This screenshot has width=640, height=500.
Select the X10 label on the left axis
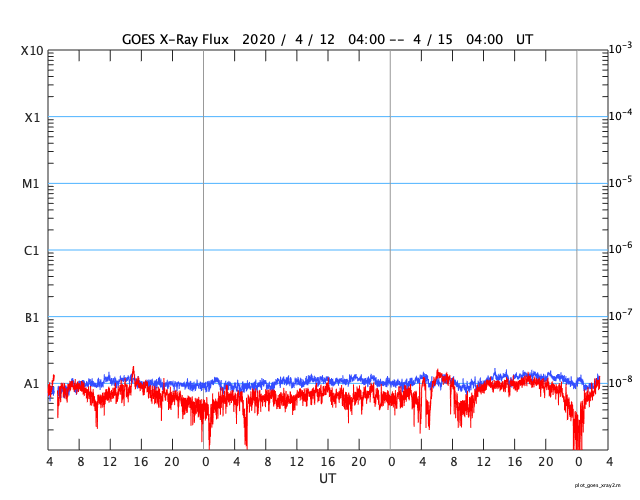click(x=32, y=51)
